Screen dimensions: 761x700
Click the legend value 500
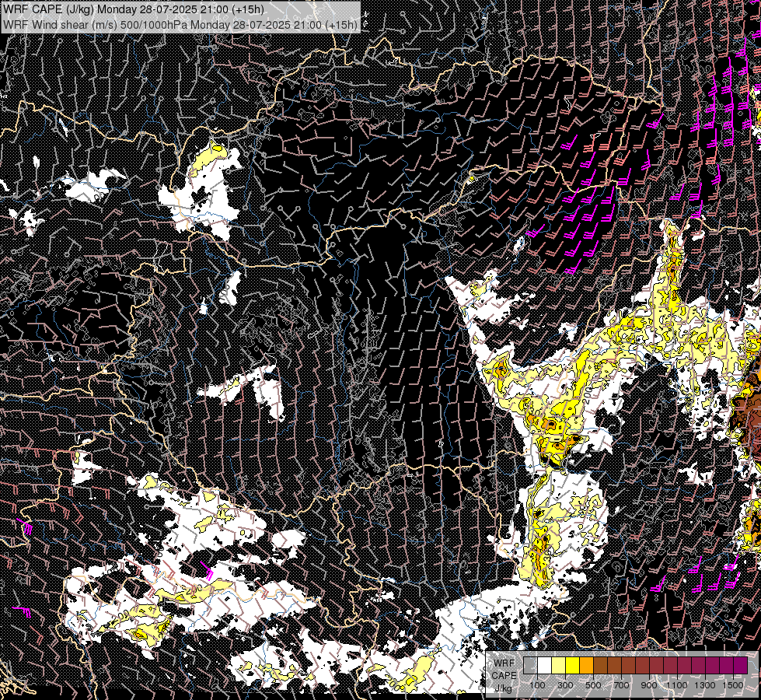tap(593, 685)
